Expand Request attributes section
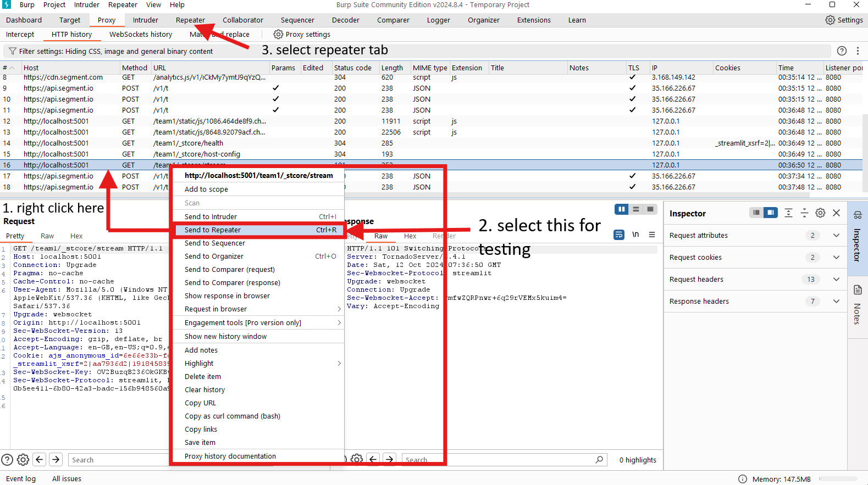The width and height of the screenshot is (868, 485). [x=836, y=235]
